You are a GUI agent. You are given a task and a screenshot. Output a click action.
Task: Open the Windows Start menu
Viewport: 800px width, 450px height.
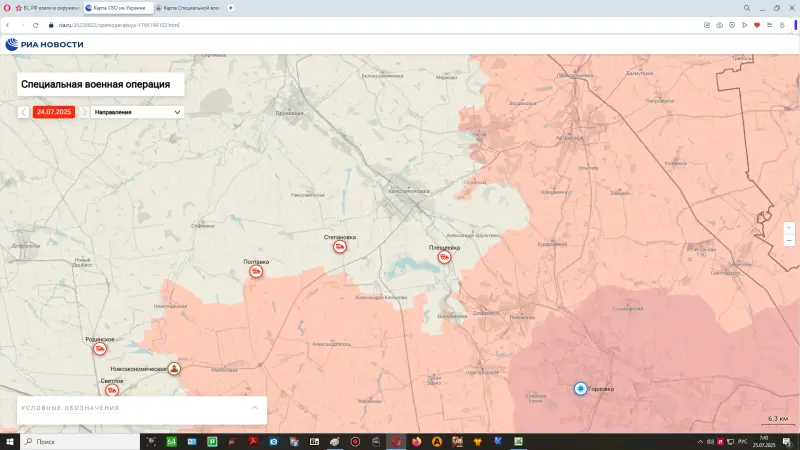8,441
